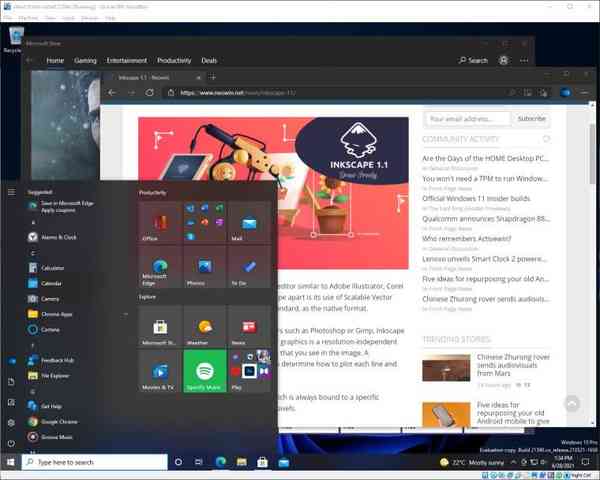Open Documents icon in Start menu rail
This screenshot has height=480, width=600.
[x=11, y=382]
